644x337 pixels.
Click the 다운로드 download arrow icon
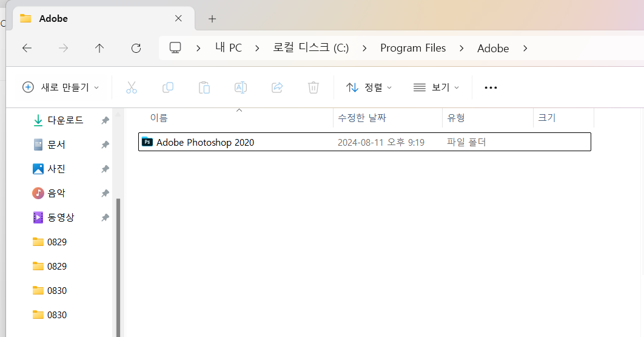point(38,120)
